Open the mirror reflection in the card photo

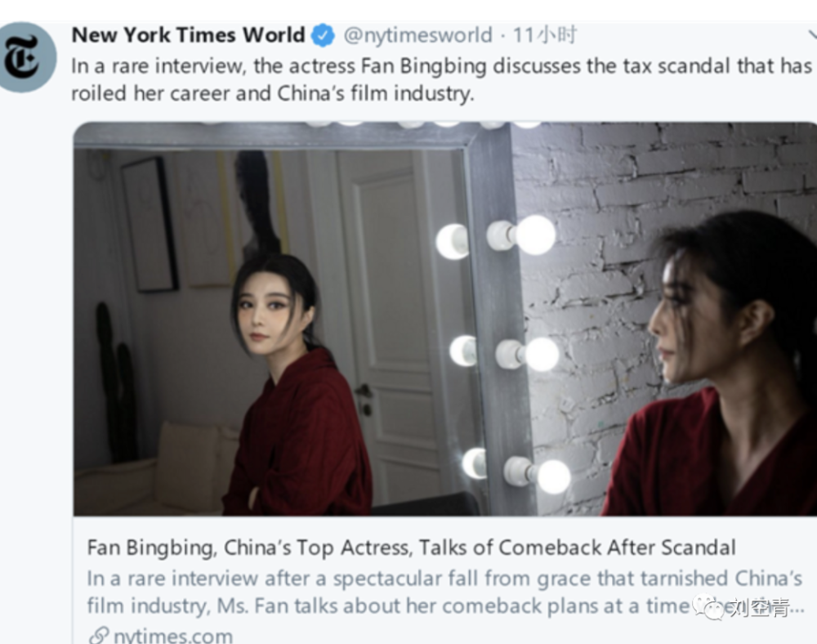pyautogui.click(x=271, y=333)
